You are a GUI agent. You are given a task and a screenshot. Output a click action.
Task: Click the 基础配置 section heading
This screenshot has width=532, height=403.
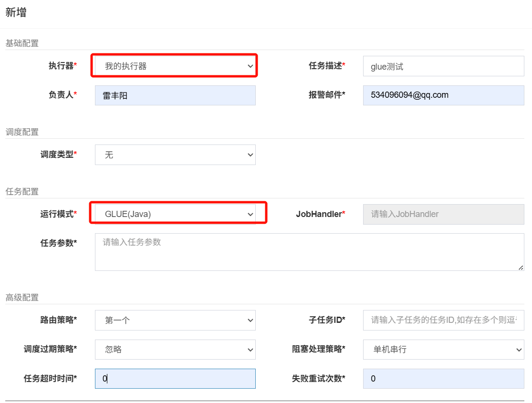tap(22, 43)
